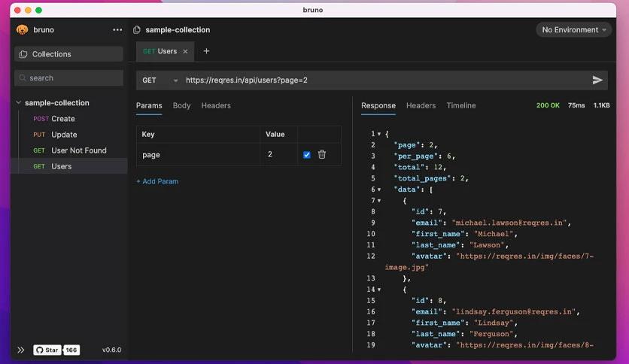629x364 pixels.
Task: Click the bruno dog logo
Action: point(23,29)
